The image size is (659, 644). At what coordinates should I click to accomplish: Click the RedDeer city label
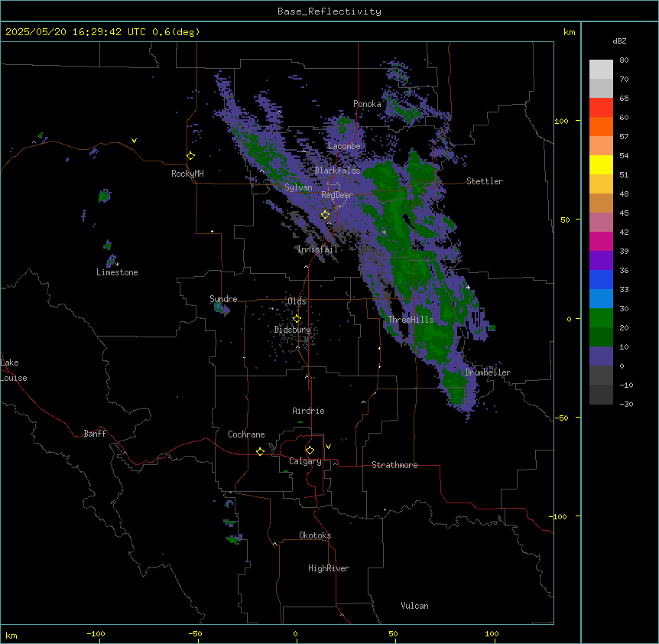pyautogui.click(x=337, y=195)
